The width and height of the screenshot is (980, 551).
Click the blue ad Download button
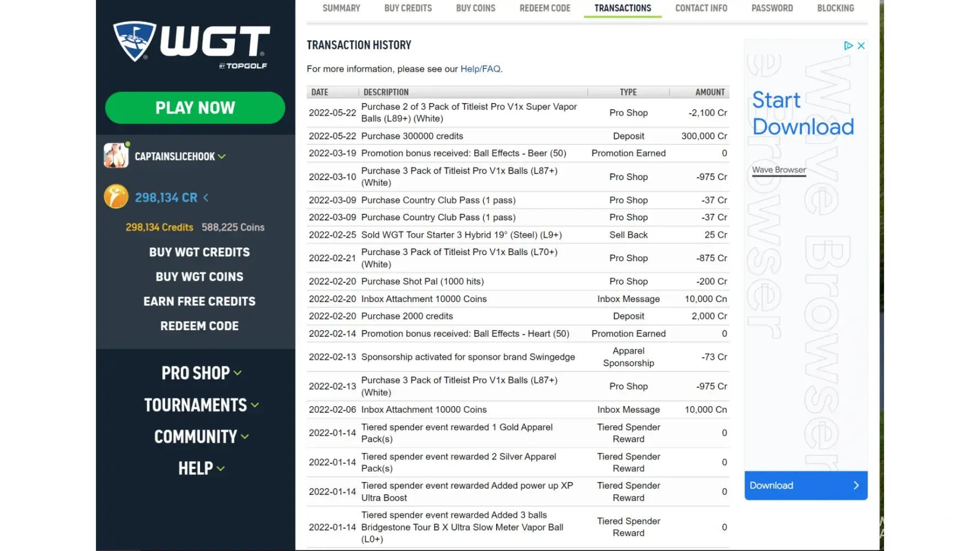point(806,485)
